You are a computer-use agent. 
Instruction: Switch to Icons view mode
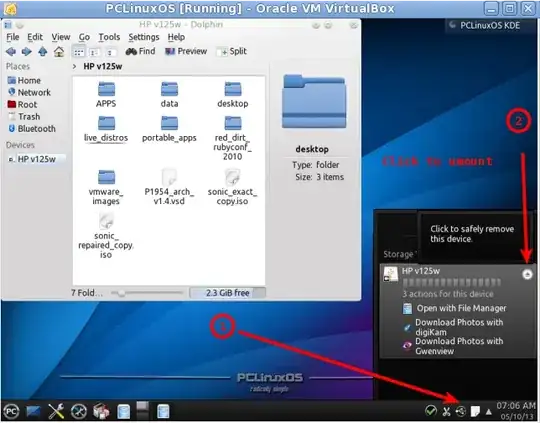pos(79,52)
